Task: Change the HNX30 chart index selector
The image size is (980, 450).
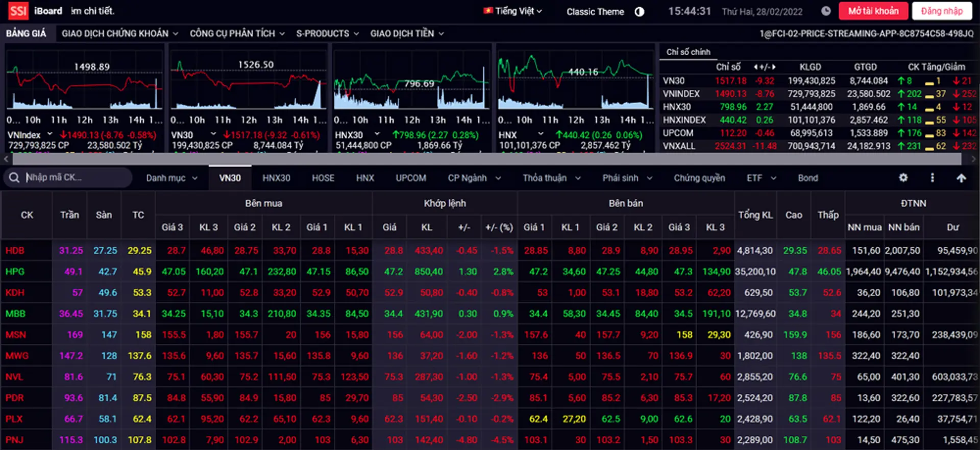Action: (357, 135)
